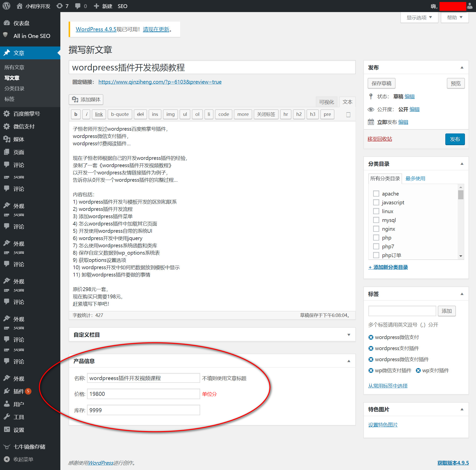The width and height of the screenshot is (476, 470).
Task: Check the php订单 category
Action: [376, 255]
